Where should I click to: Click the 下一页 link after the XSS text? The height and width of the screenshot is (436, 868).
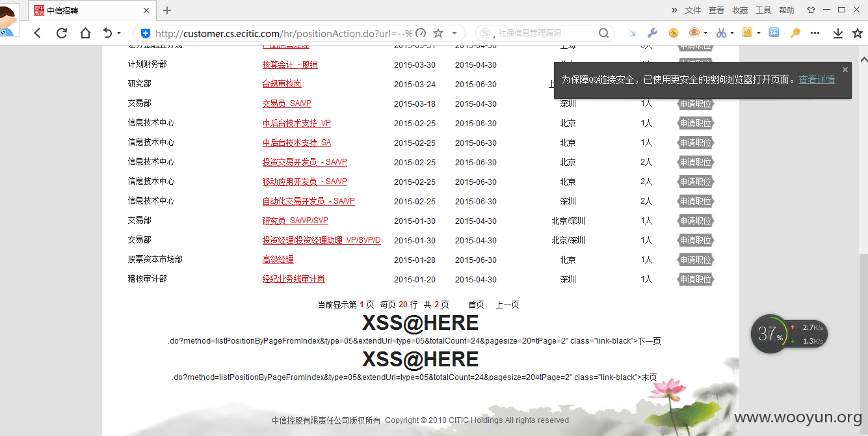tap(649, 341)
